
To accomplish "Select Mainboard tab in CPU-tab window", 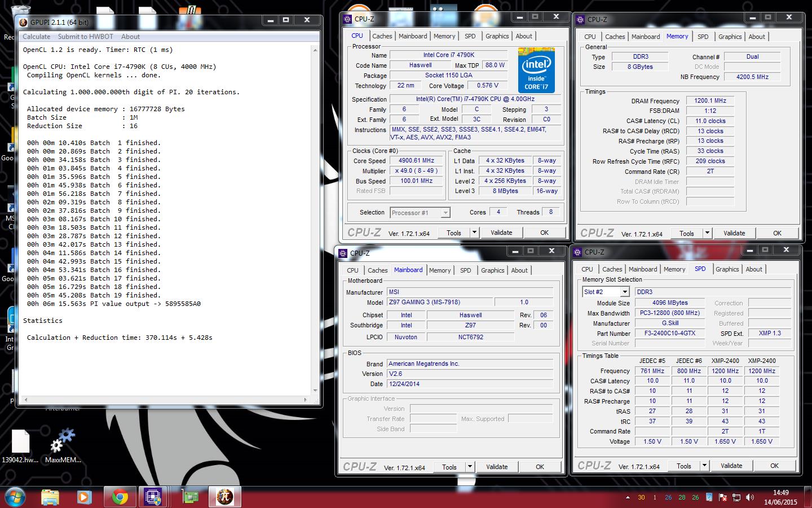I will pyautogui.click(x=413, y=36).
